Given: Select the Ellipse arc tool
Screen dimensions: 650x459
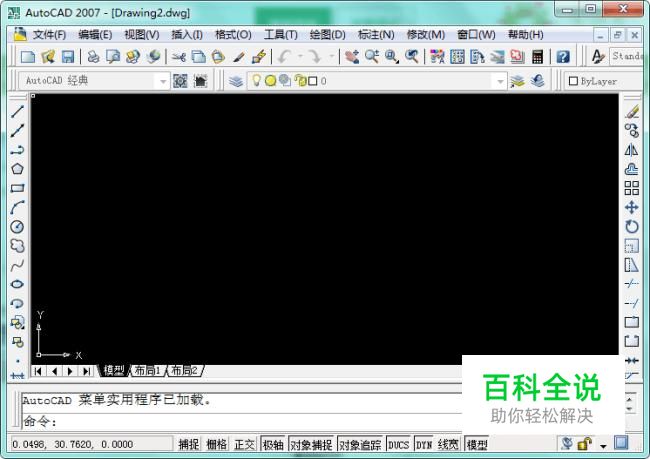Looking at the screenshot, I should click(x=17, y=303).
